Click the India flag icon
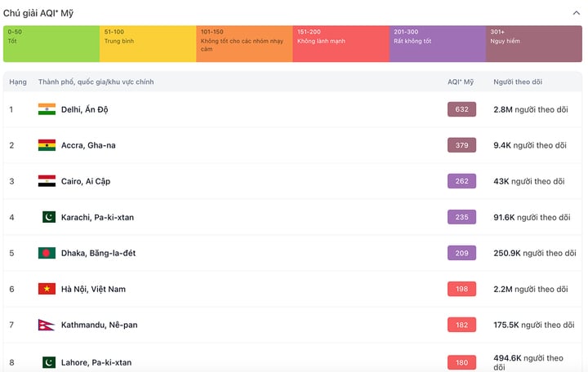The width and height of the screenshot is (588, 372). pyautogui.click(x=47, y=109)
